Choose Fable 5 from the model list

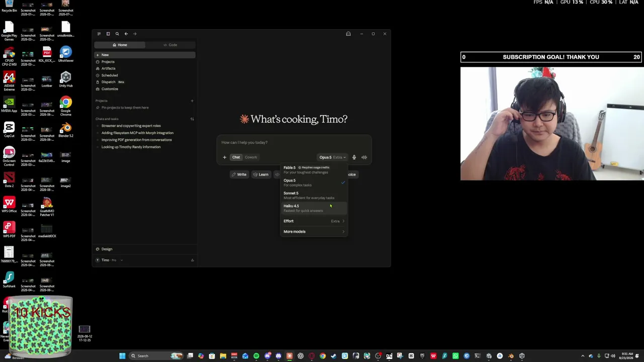click(314, 170)
